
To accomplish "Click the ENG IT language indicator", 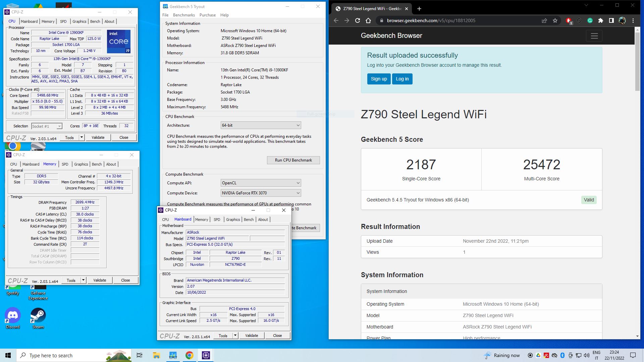I will point(596,355).
